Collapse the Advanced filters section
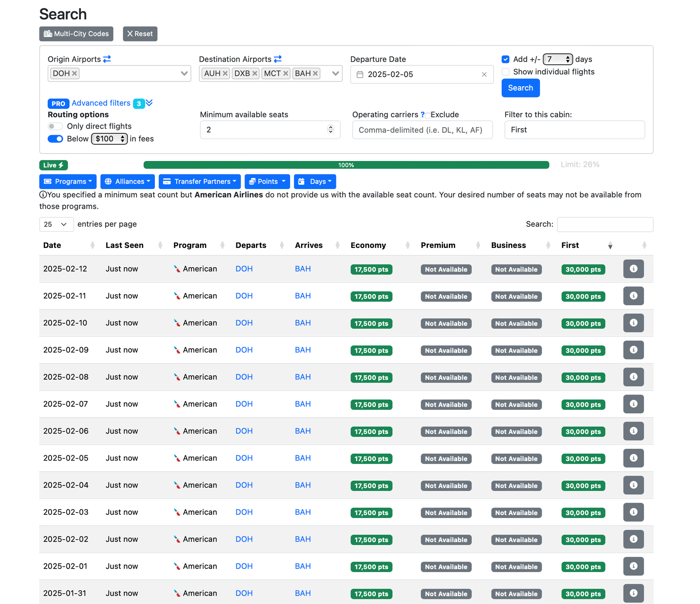 149,103
